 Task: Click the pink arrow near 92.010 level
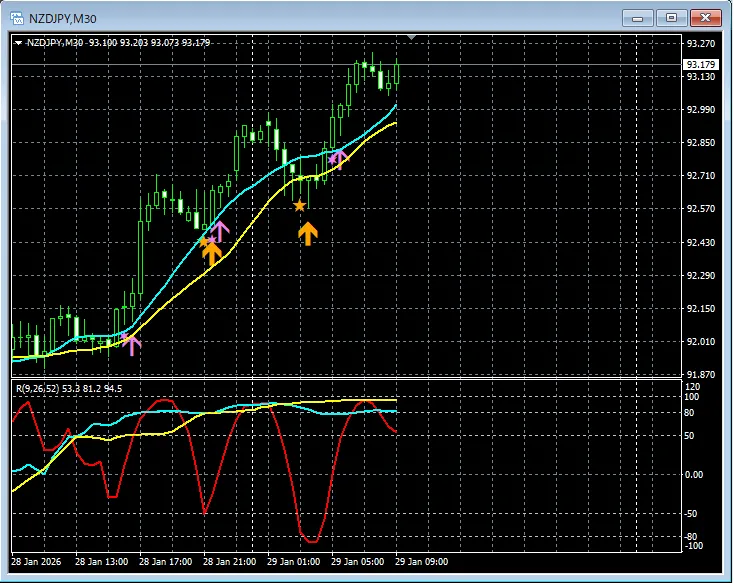pos(132,344)
